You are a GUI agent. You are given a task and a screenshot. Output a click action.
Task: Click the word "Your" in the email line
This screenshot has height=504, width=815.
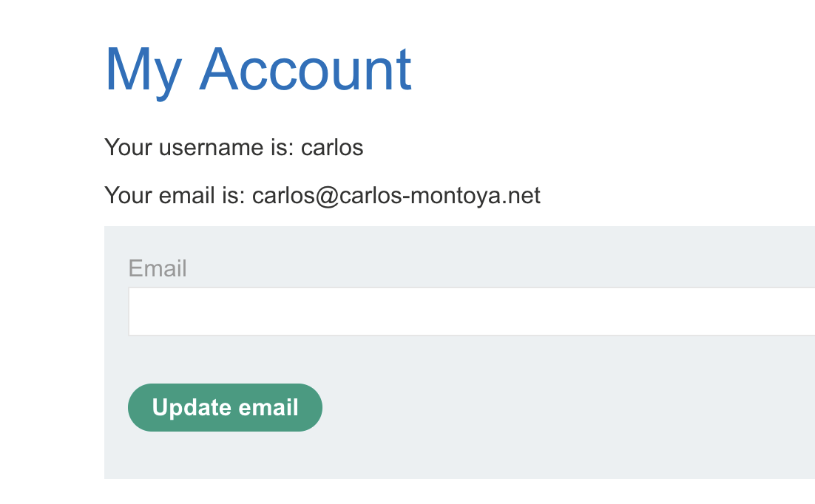tap(129, 196)
